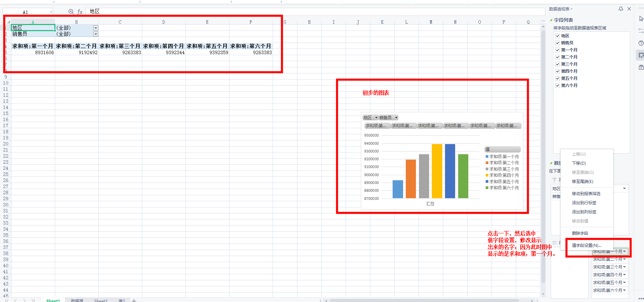Choose 移动到报表筛选 in the context menu
The image size is (644, 302).
tap(587, 193)
